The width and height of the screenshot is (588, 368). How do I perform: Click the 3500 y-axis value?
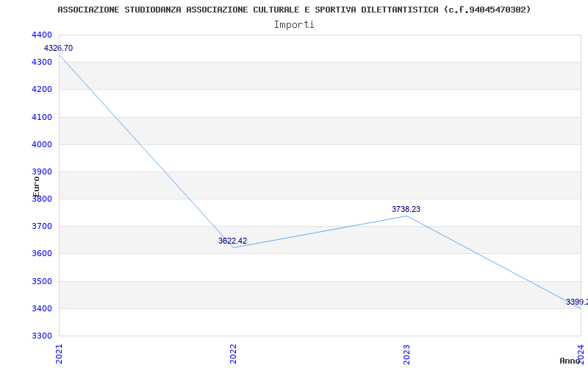[41, 281]
